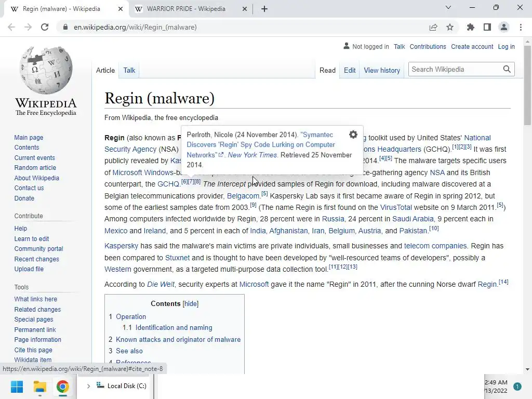The image size is (532, 399).
Task: Expand the Local Disk (C:) tree chevron
Action: click(x=88, y=386)
